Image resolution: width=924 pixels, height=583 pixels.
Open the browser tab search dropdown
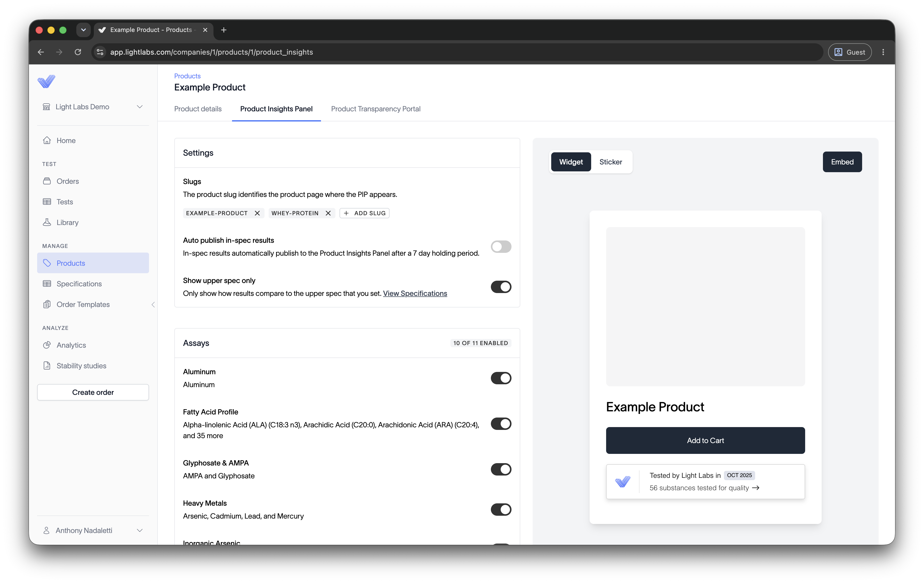83,30
